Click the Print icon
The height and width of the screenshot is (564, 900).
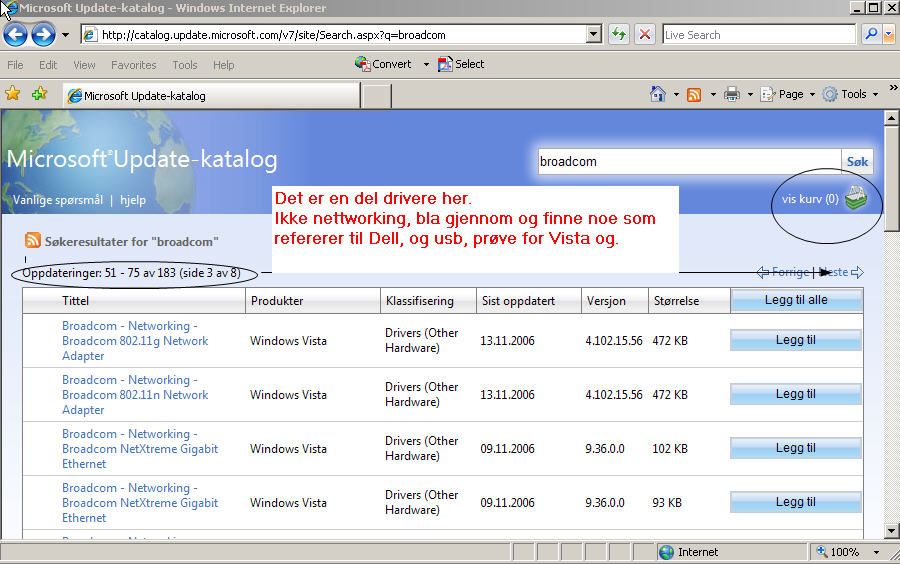[732, 94]
